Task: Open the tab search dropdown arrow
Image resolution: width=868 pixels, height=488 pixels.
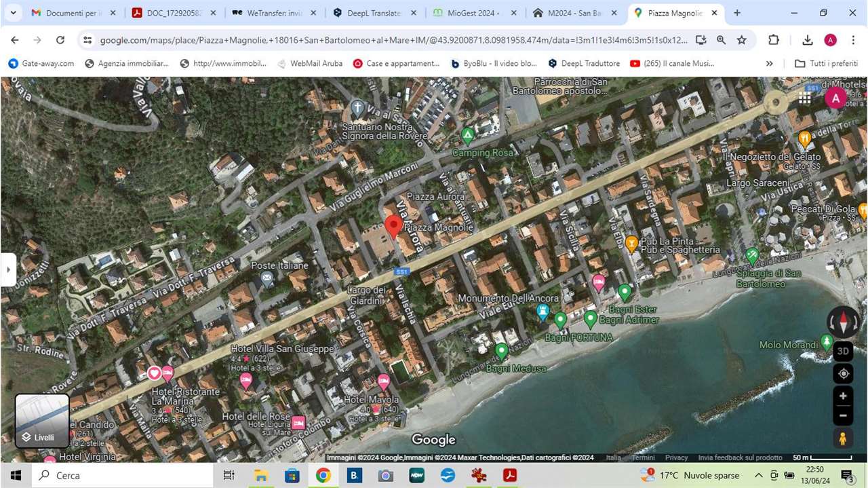Action: coord(13,13)
